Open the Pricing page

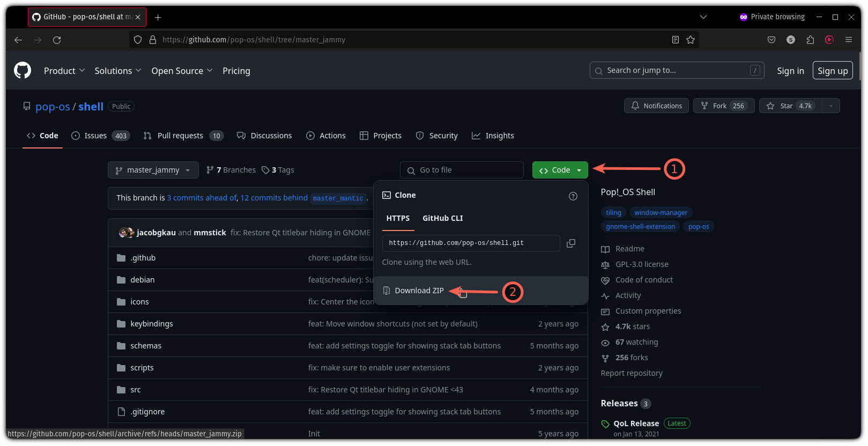click(236, 71)
